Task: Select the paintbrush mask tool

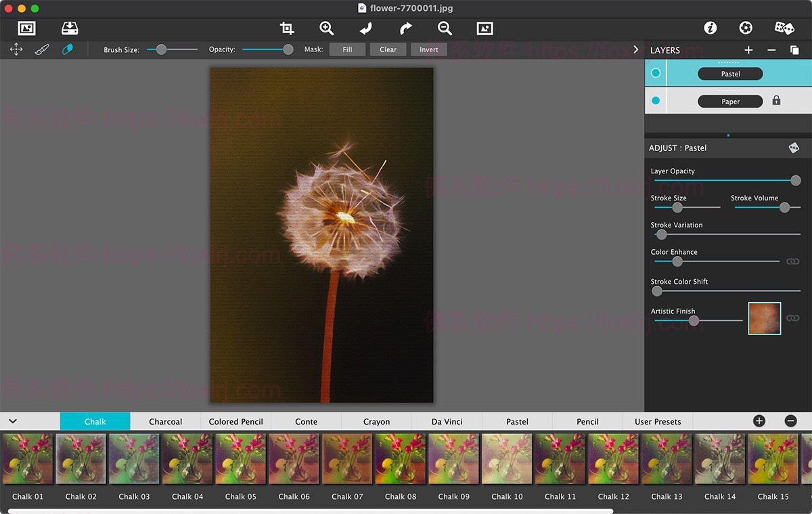Action: tap(42, 49)
